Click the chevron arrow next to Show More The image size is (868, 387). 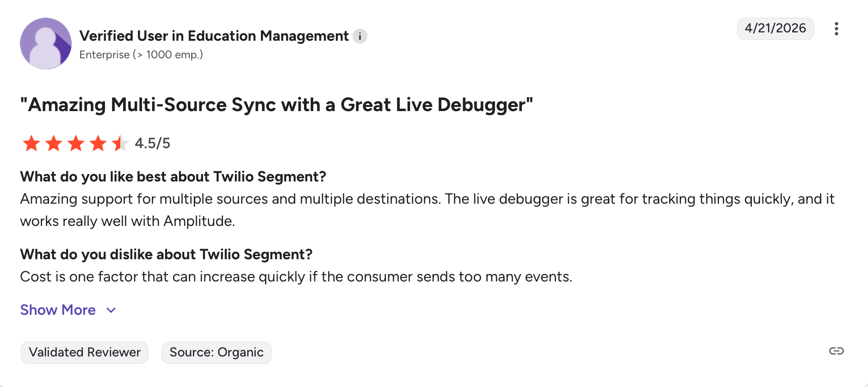point(111,310)
